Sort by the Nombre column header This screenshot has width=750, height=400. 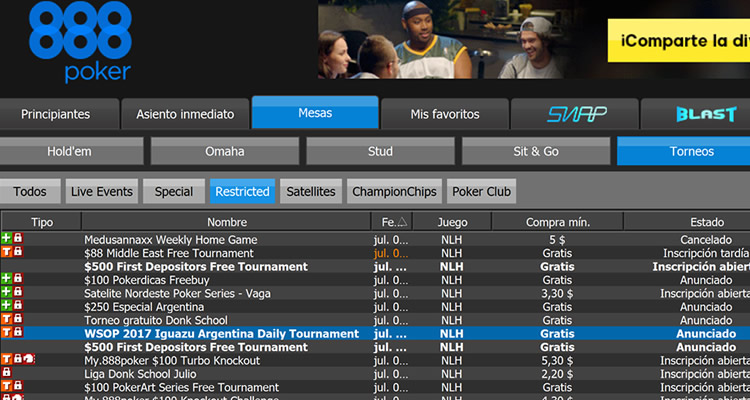227,222
